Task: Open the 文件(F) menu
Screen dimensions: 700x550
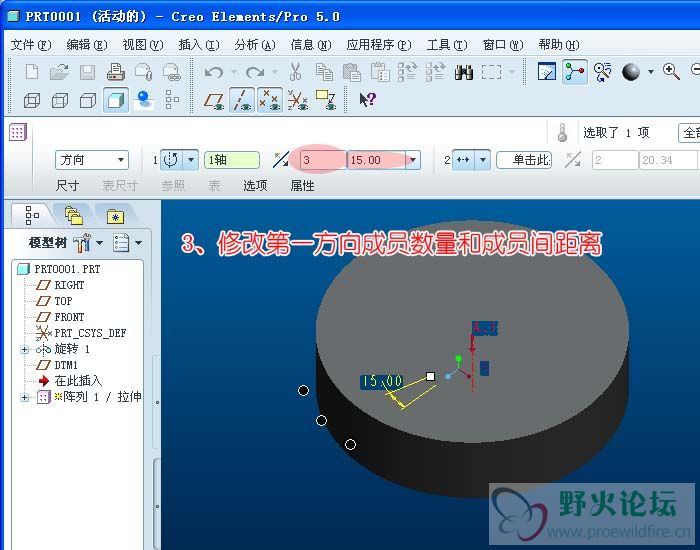Action: [31, 45]
